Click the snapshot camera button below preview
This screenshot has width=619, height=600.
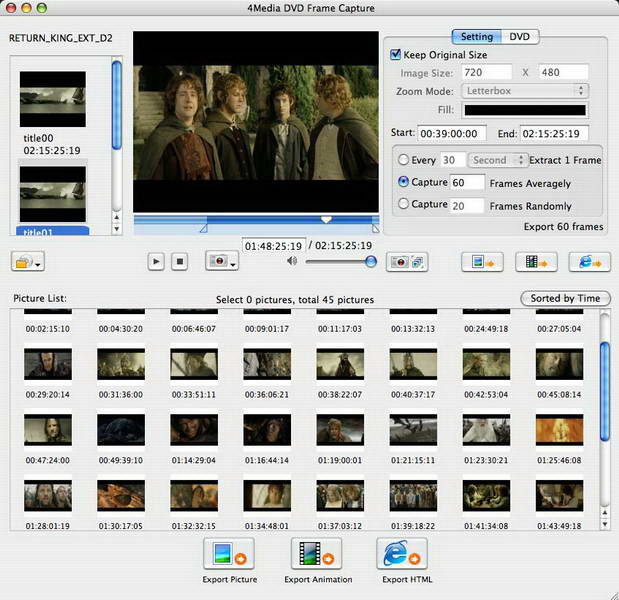click(x=220, y=262)
